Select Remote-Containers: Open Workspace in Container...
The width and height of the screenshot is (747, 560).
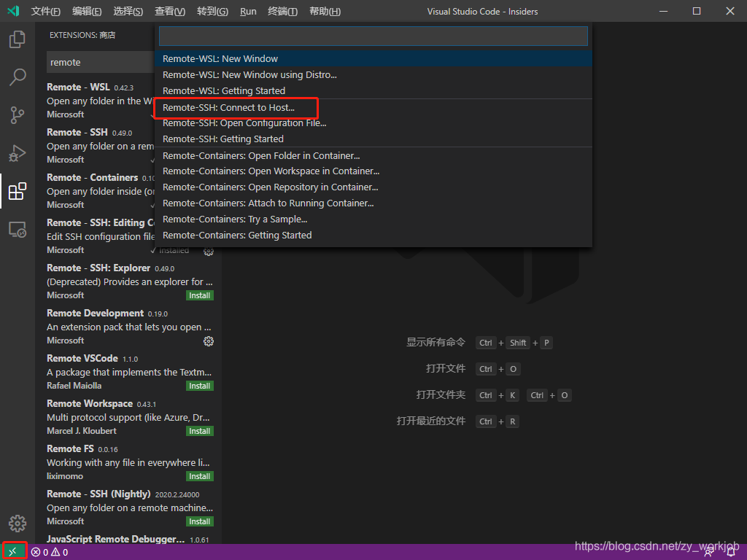click(373, 171)
